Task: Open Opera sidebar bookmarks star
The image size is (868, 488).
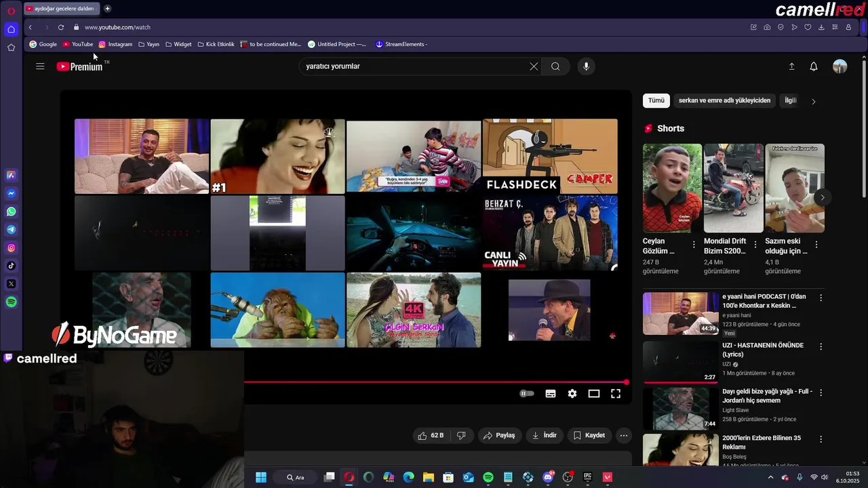Action: coord(11,47)
